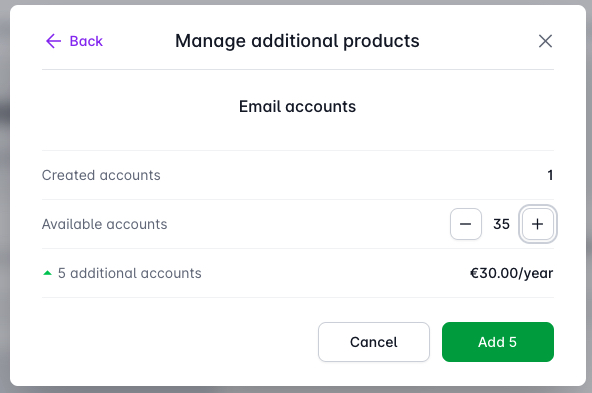Click the created accounts count of 1
Viewport: 592px width, 393px height.
coord(550,175)
